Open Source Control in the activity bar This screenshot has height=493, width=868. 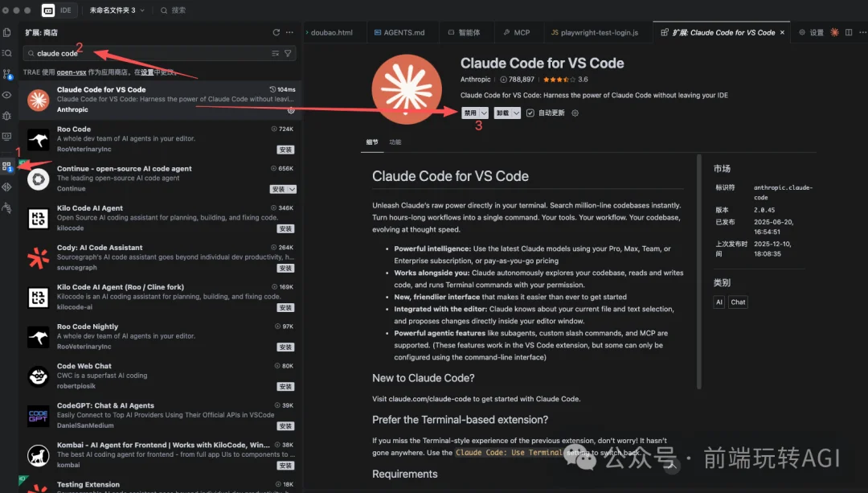click(7, 74)
